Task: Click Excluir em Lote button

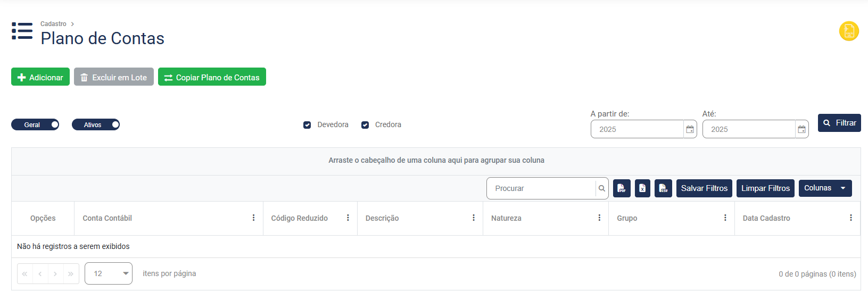Action: [114, 77]
